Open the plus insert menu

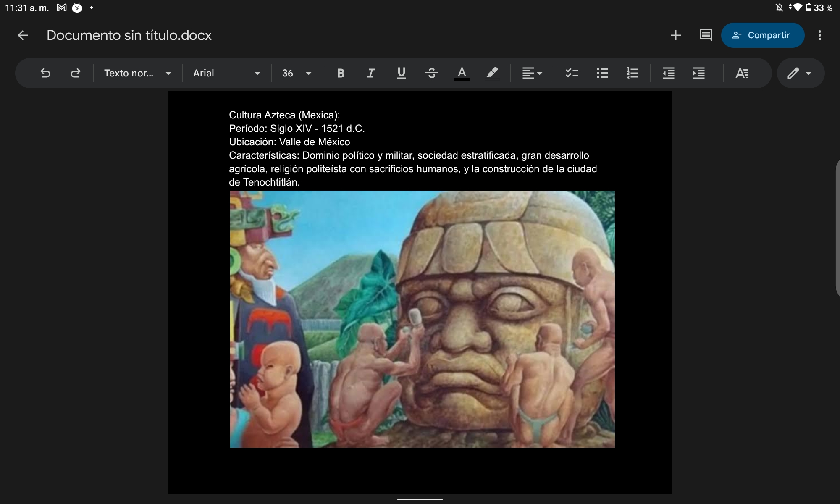coord(676,35)
